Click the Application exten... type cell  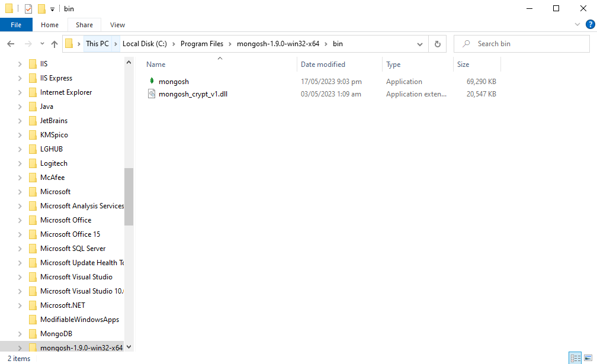(416, 94)
